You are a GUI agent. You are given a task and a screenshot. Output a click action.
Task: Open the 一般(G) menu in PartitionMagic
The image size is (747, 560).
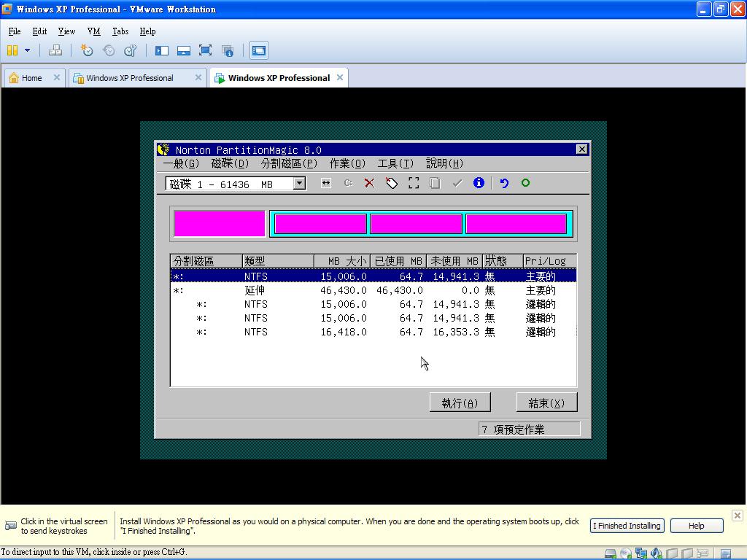[x=181, y=164]
